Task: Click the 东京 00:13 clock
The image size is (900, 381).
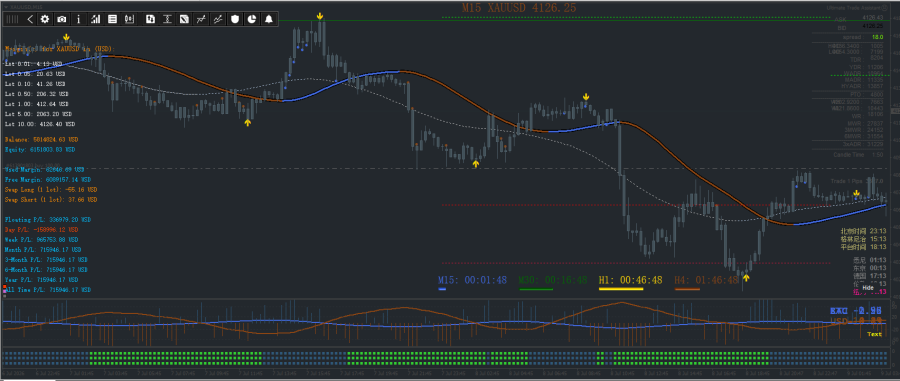Action: (x=870, y=268)
